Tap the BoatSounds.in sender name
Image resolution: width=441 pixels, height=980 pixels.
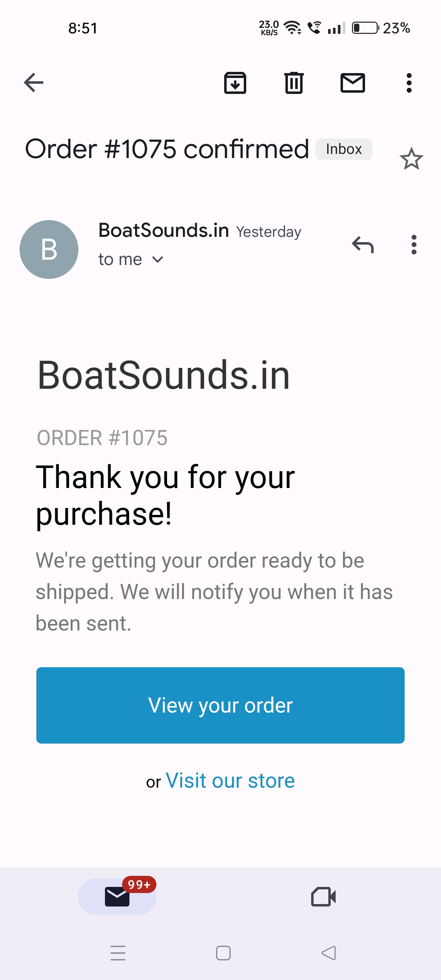point(164,230)
